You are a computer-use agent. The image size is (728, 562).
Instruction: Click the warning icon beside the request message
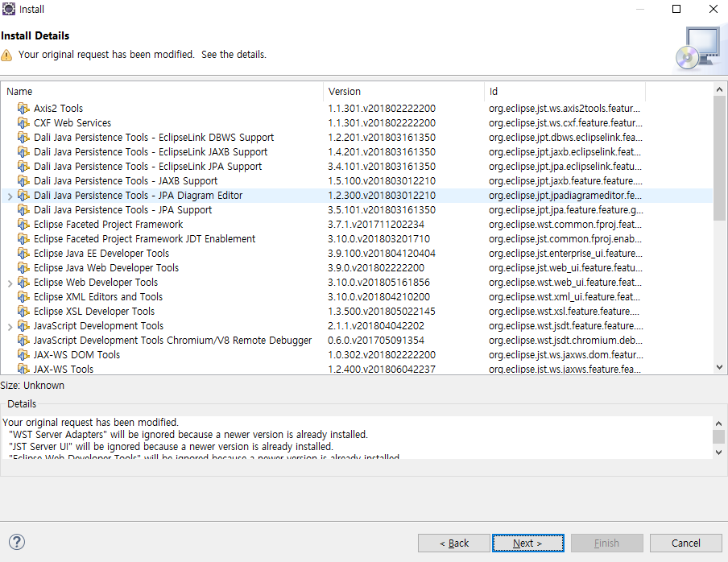coord(6,56)
